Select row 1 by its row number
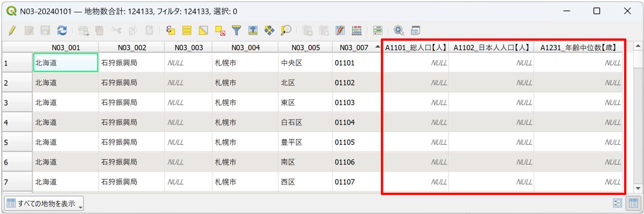644x214 pixels. click(17, 63)
